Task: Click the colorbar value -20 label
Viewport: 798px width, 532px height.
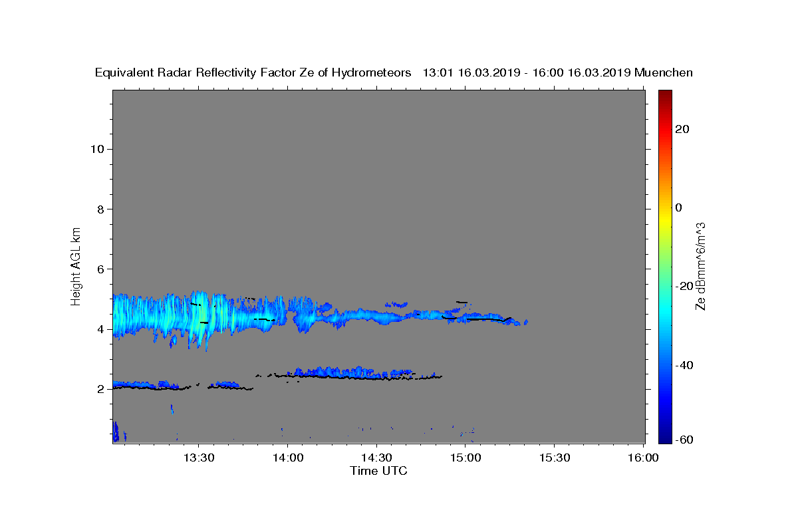Action: pos(684,286)
